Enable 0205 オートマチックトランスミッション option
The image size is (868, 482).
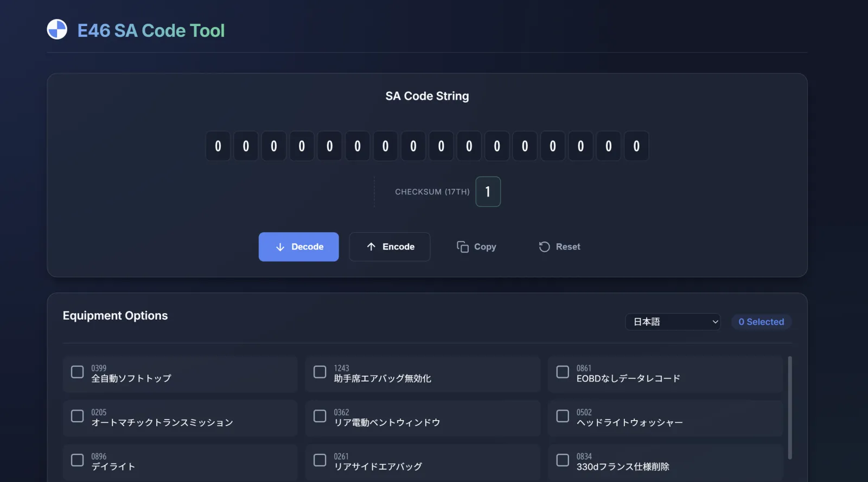pos(78,416)
